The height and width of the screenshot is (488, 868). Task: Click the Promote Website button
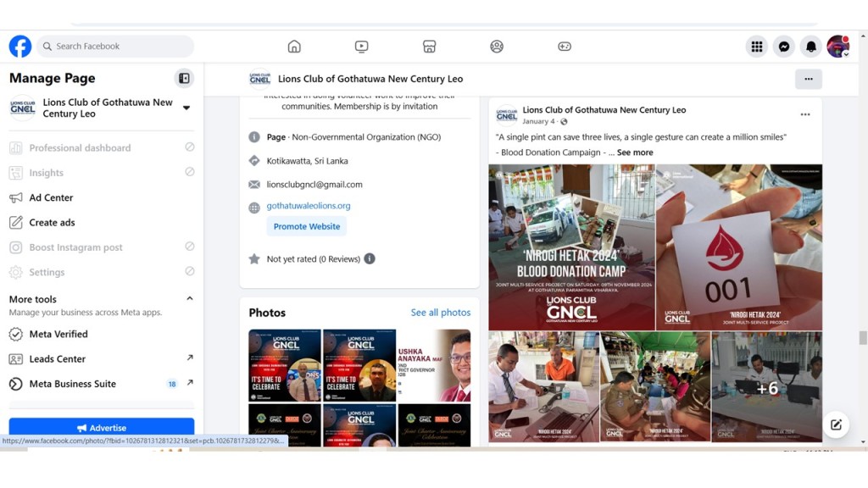pyautogui.click(x=307, y=226)
